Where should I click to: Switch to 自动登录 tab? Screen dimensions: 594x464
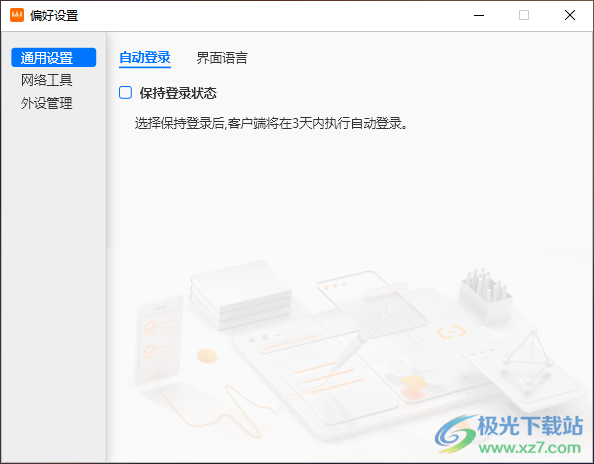tap(145, 58)
